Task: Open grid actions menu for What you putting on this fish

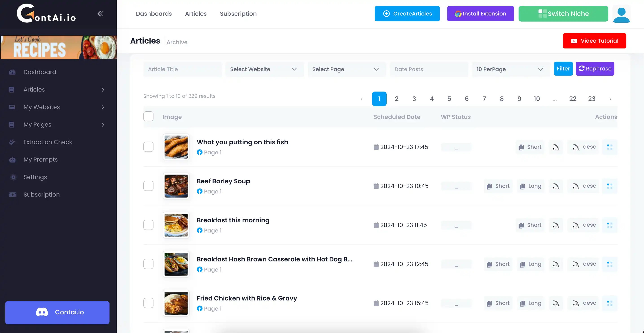Action: tap(609, 147)
